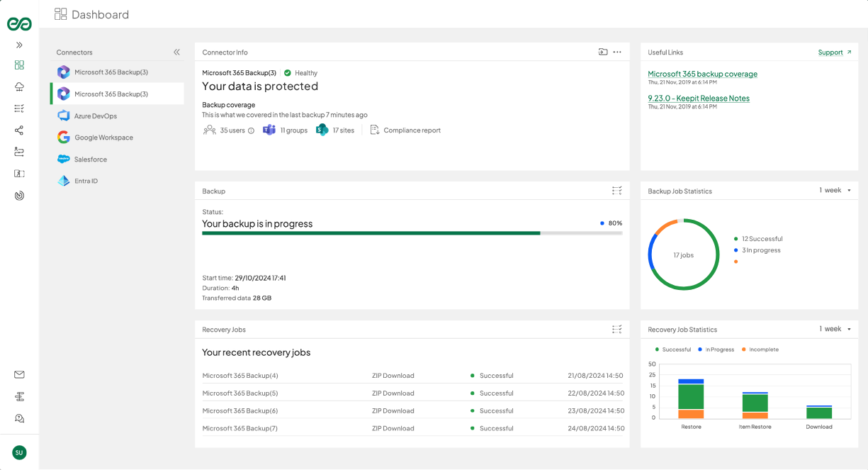Expand the left navigation sidebar
This screenshot has width=868, height=470.
pos(19,45)
